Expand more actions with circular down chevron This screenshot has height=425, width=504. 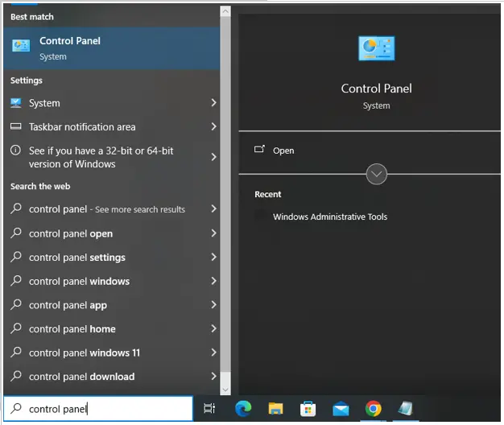click(377, 174)
